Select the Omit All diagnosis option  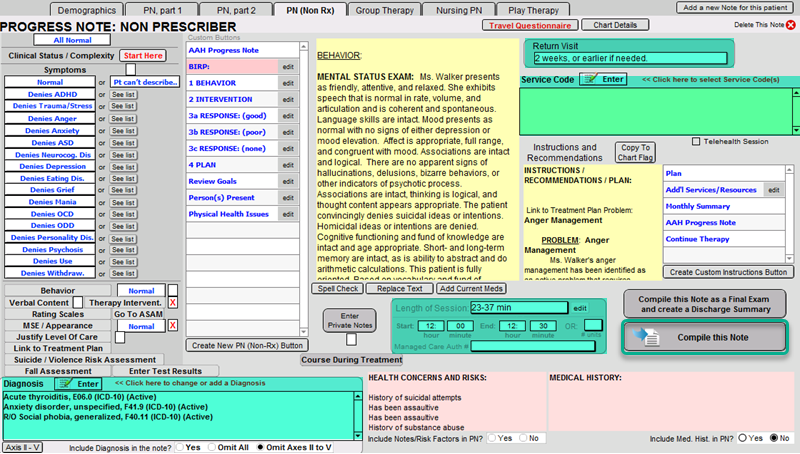point(212,447)
